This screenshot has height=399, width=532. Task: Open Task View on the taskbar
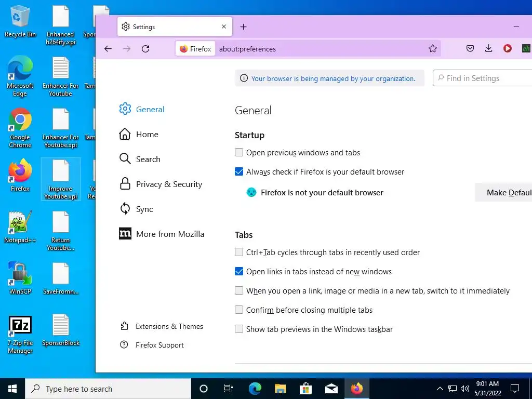click(229, 389)
